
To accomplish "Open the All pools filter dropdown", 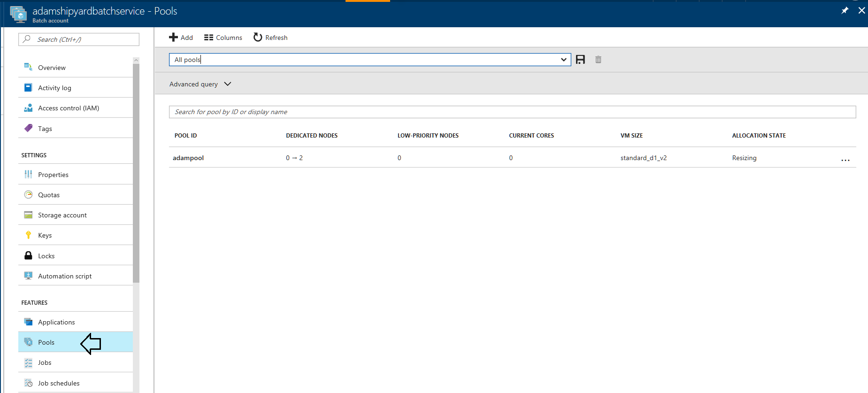I will tap(370, 60).
